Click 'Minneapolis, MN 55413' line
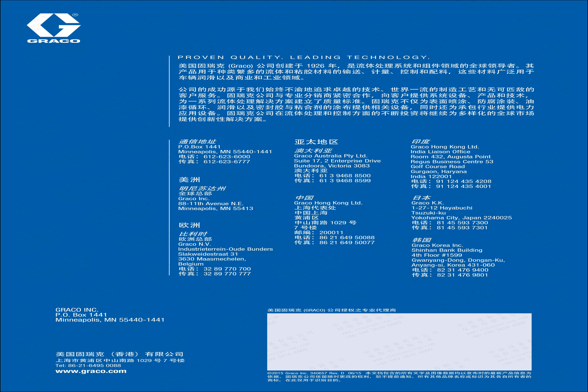This screenshot has height=392, width=588. (x=215, y=208)
